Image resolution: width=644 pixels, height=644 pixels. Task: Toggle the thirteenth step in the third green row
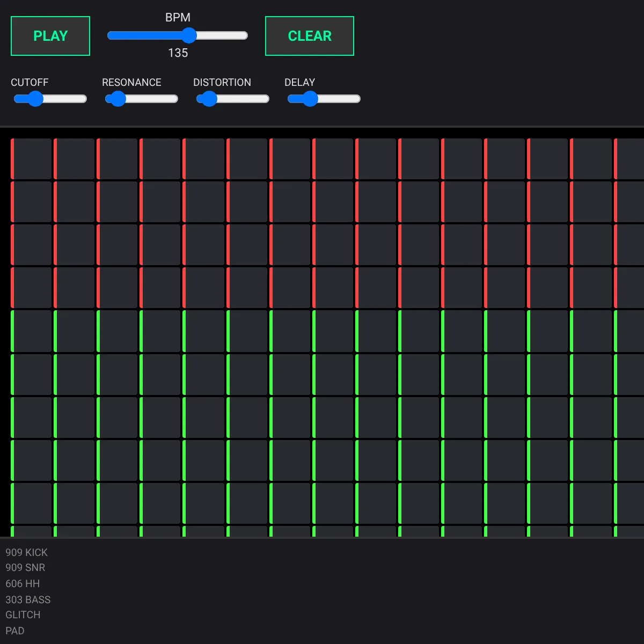pos(547,418)
